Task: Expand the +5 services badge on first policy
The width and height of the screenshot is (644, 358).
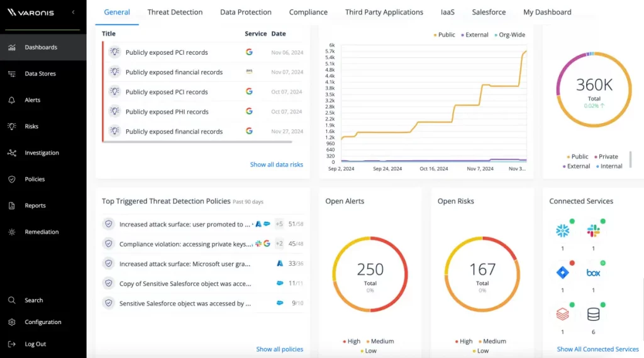Action: 279,224
